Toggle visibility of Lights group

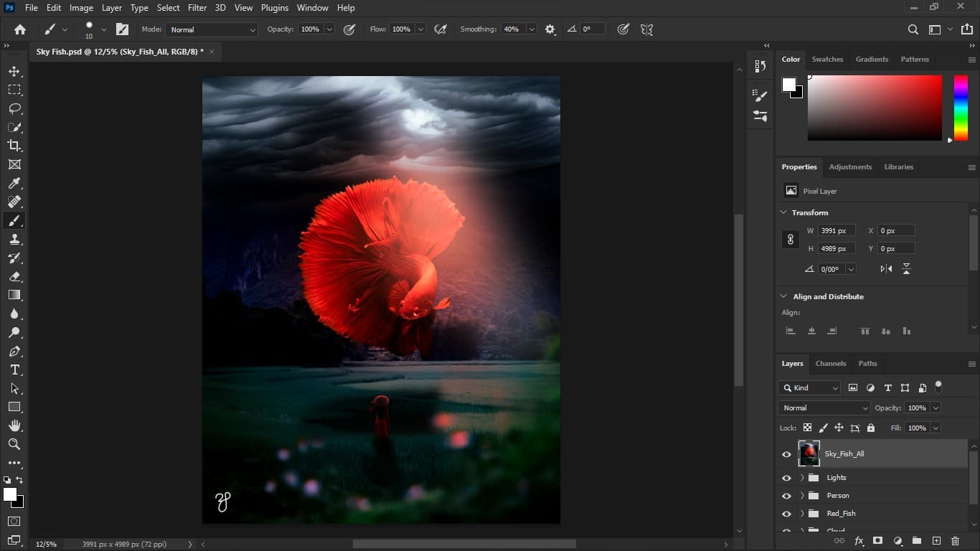point(786,478)
